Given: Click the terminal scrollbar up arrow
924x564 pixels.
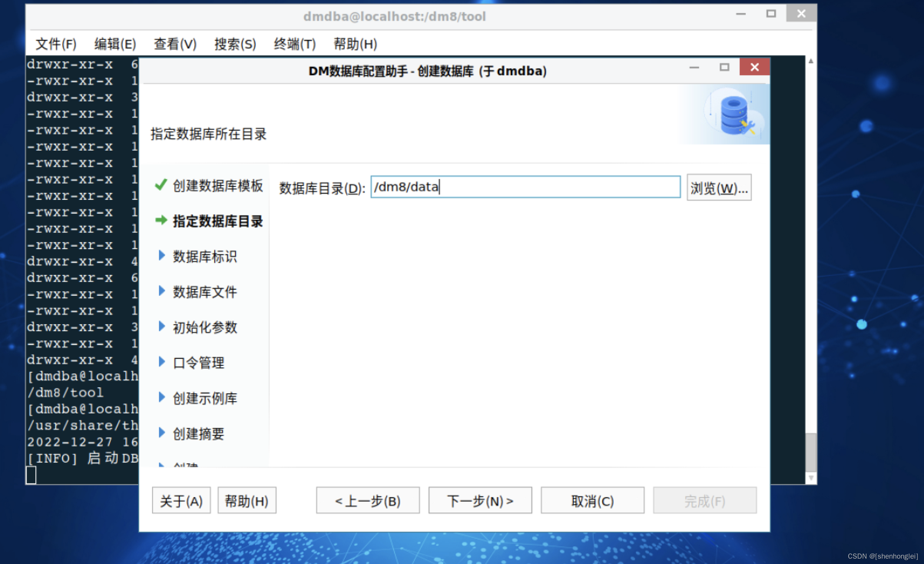Looking at the screenshot, I should (811, 61).
